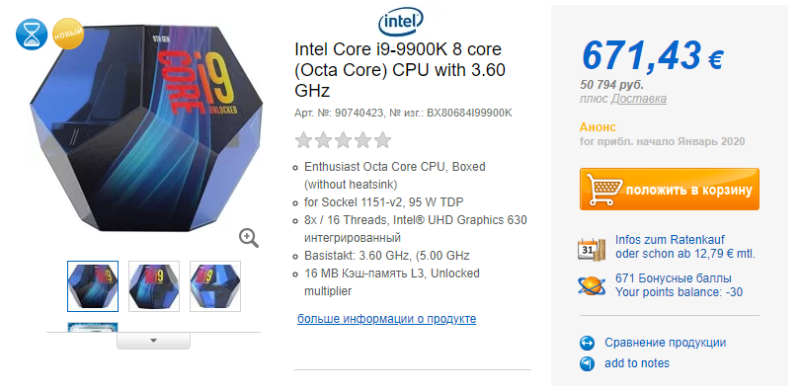Select the second product thumbnail

(x=154, y=286)
